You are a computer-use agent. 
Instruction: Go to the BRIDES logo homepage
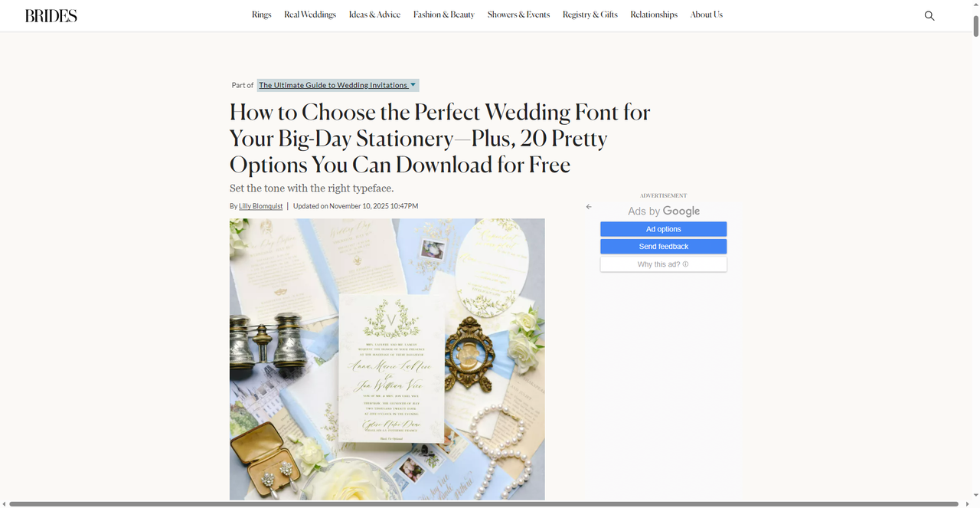[51, 15]
